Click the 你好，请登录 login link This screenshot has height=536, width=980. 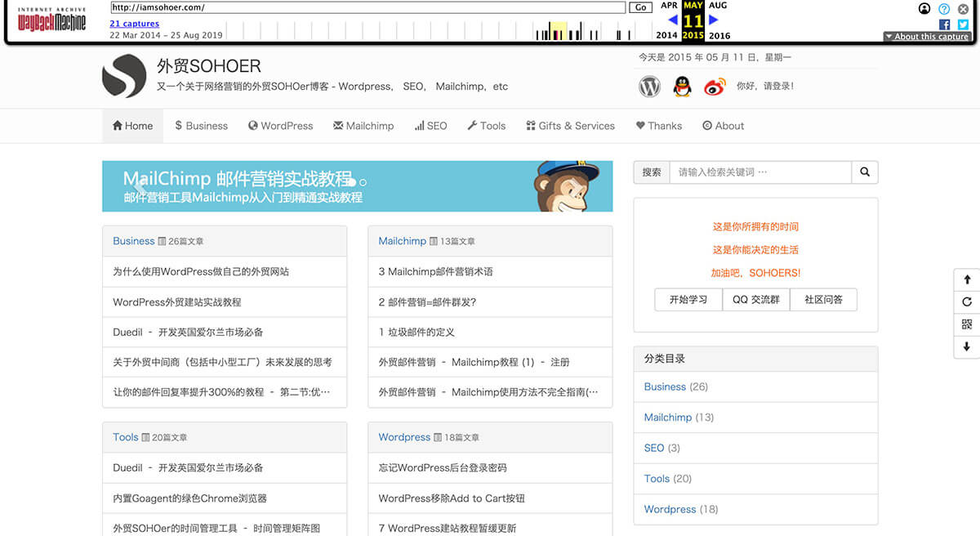click(765, 86)
